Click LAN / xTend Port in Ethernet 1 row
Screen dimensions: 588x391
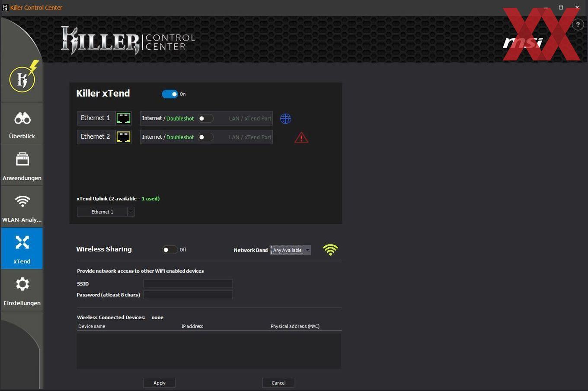(x=250, y=118)
